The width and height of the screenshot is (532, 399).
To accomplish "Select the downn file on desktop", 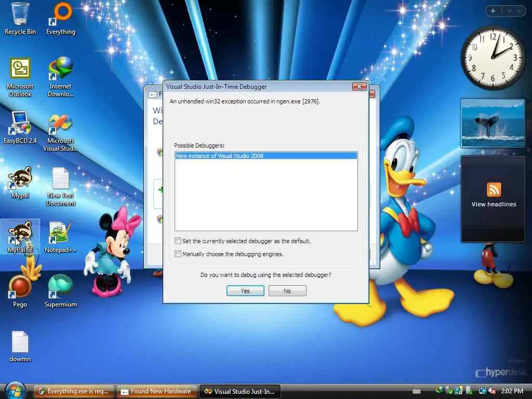I will (20, 347).
